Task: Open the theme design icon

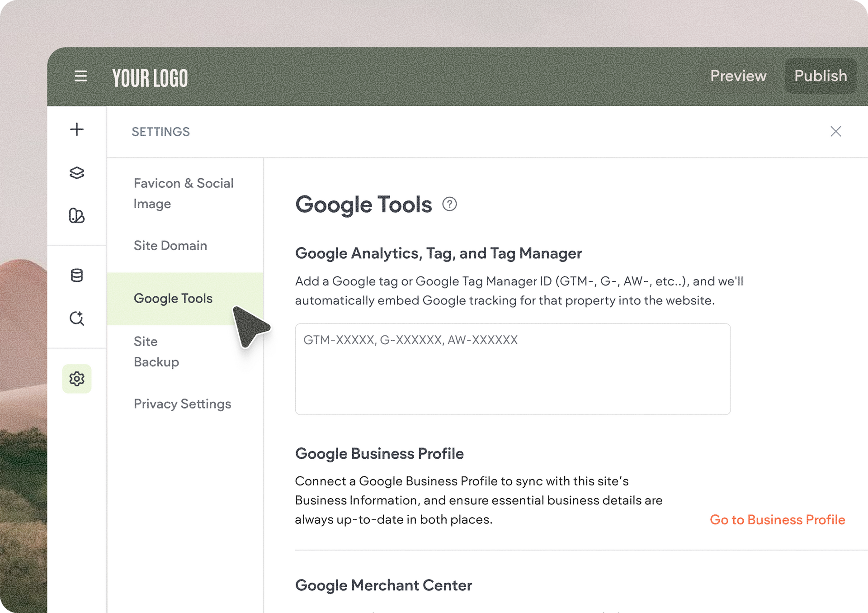Action: [77, 216]
